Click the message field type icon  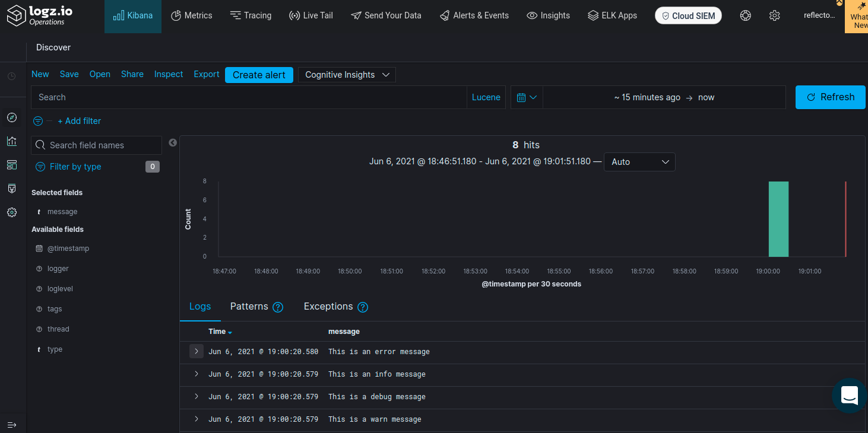pos(39,212)
